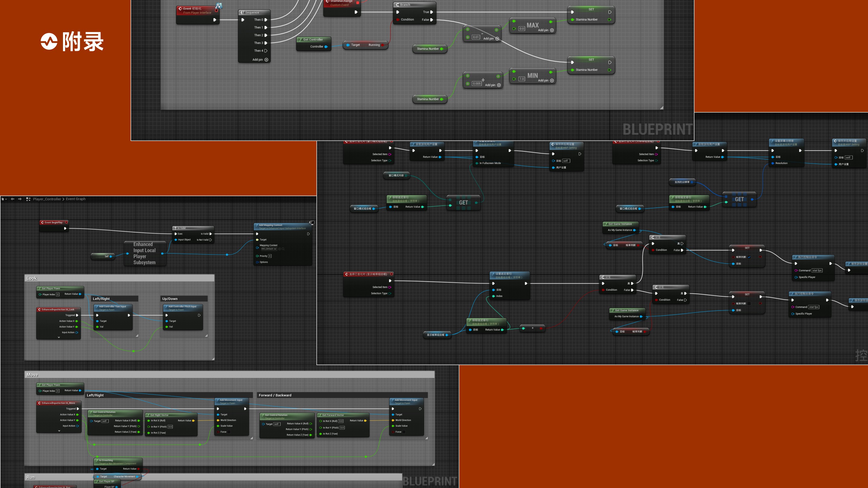Toggle the unchecked 帧率判断 checkbox on lower SET node
The width and height of the screenshot is (868, 488).
point(749,303)
